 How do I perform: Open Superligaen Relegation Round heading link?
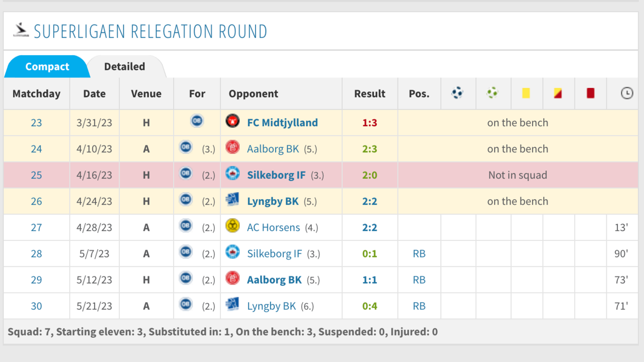tap(150, 31)
